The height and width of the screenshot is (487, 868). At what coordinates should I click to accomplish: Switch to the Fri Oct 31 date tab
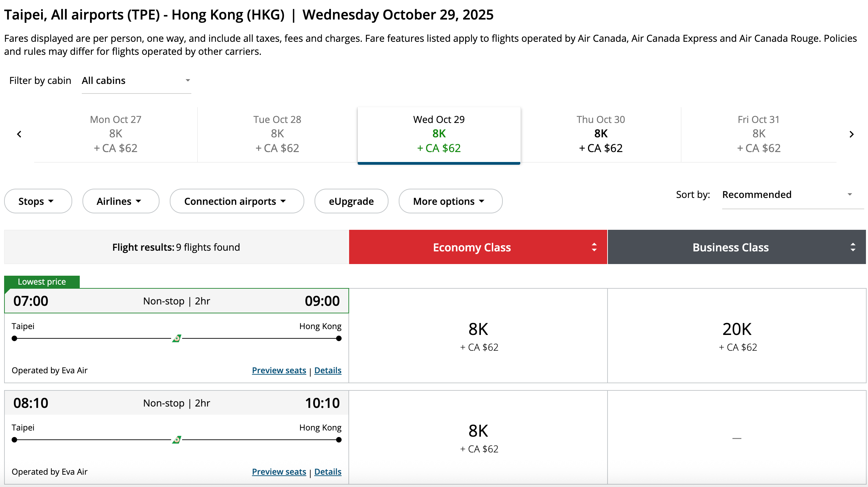(x=758, y=134)
